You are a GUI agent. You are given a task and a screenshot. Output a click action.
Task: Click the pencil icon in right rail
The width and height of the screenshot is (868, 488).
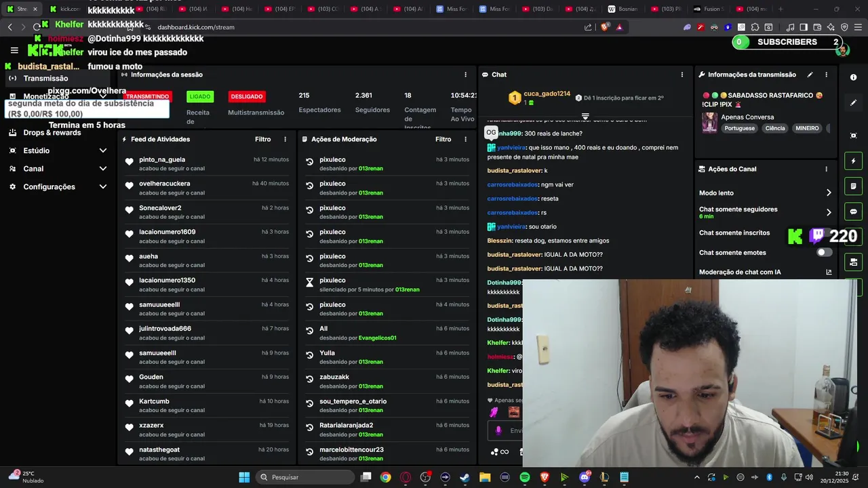854,103
